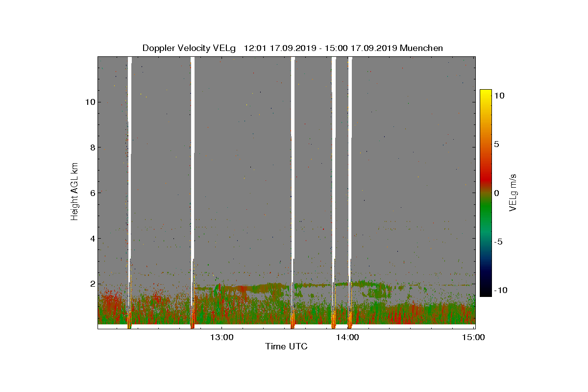Click the height tick label '8'
The height and width of the screenshot is (392, 588).
91,147
